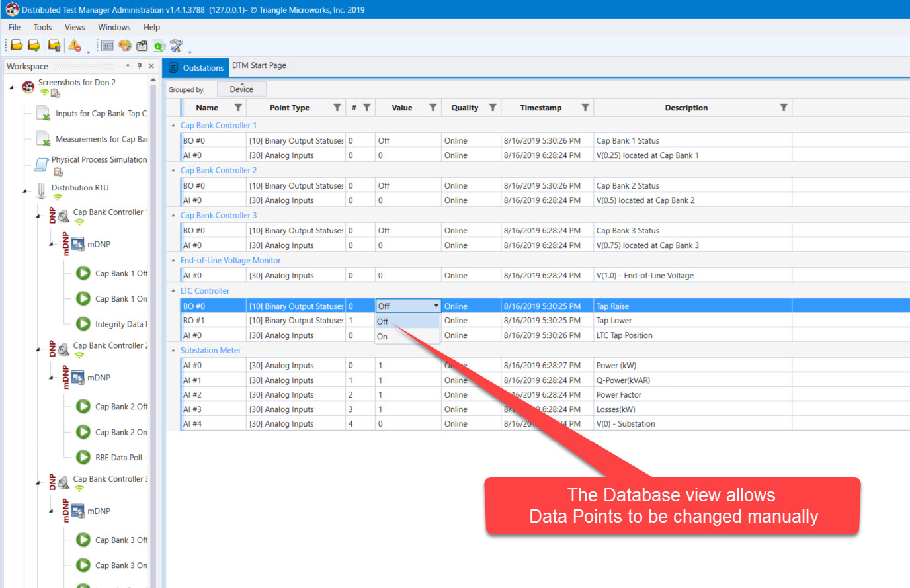Screen dimensions: 910x588
Task: Toggle the Workspace panel pin
Action: [140, 66]
